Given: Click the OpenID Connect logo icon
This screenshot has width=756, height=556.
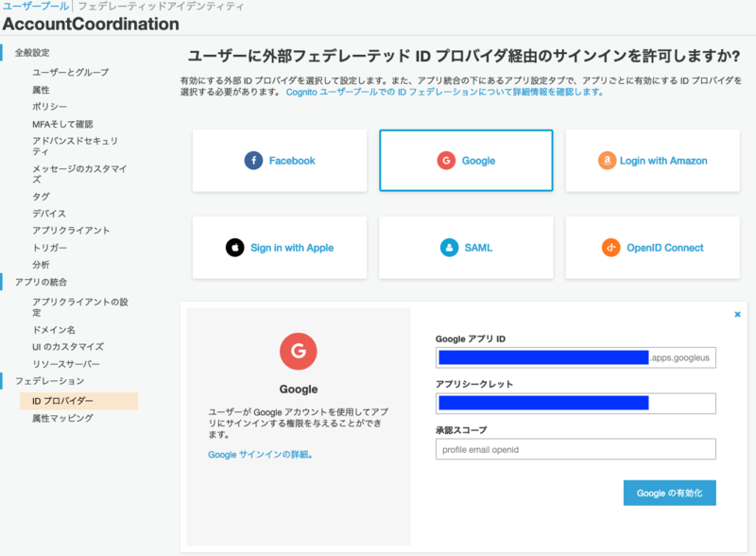Looking at the screenshot, I should [610, 248].
